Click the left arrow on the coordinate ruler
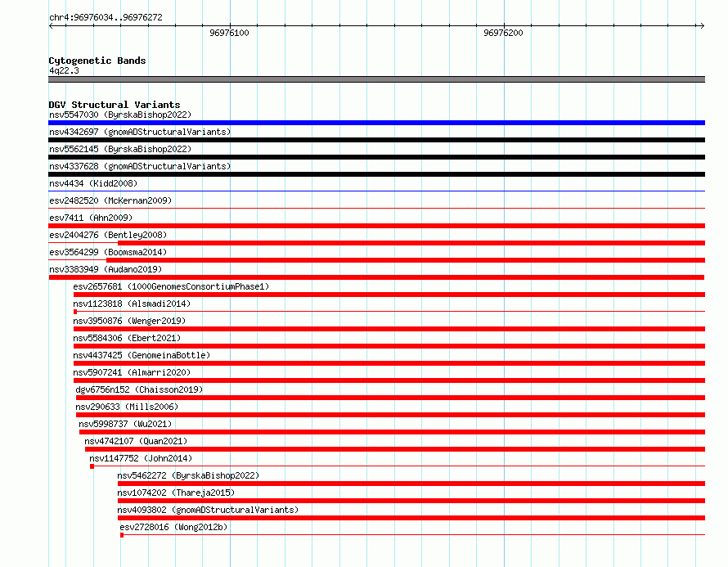This screenshot has width=728, height=567. [x=52, y=26]
